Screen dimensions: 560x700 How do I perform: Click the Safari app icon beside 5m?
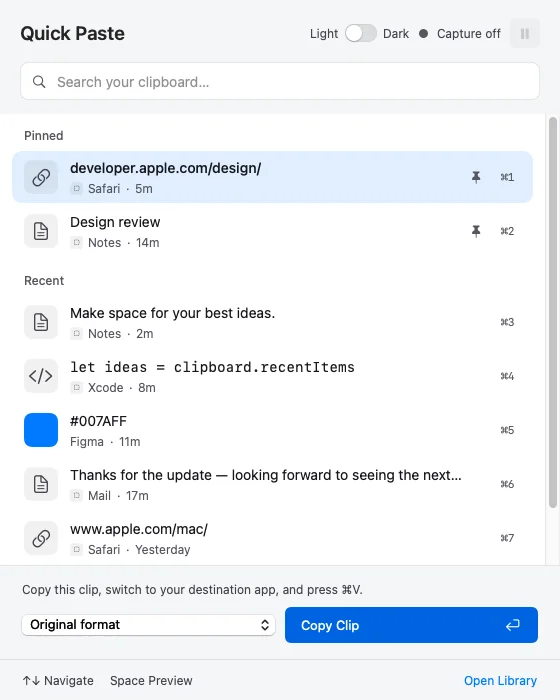tap(76, 188)
